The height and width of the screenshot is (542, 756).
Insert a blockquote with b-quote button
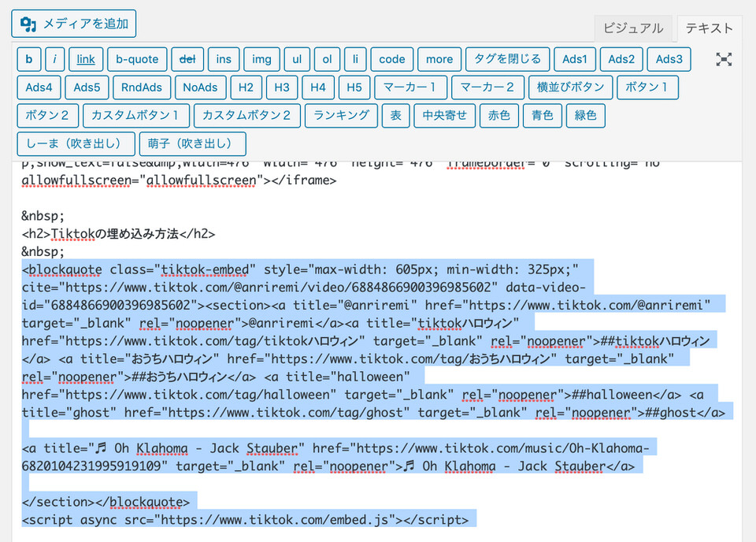[137, 59]
